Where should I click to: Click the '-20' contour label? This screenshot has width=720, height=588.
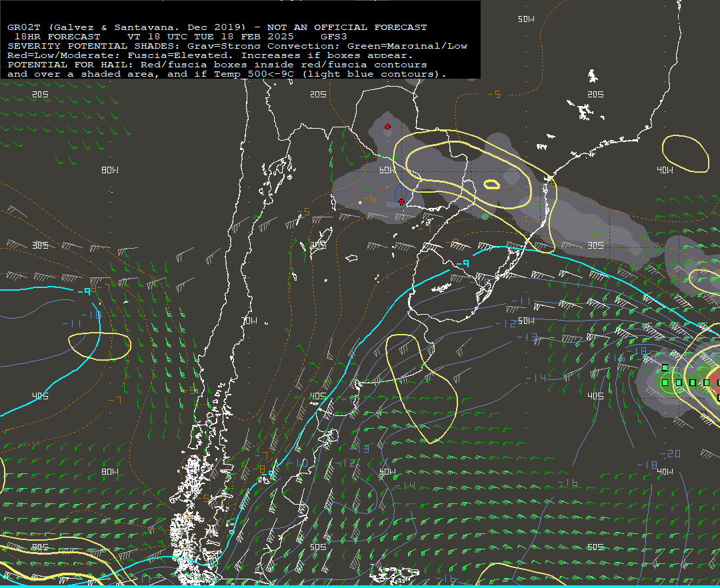pos(671,454)
